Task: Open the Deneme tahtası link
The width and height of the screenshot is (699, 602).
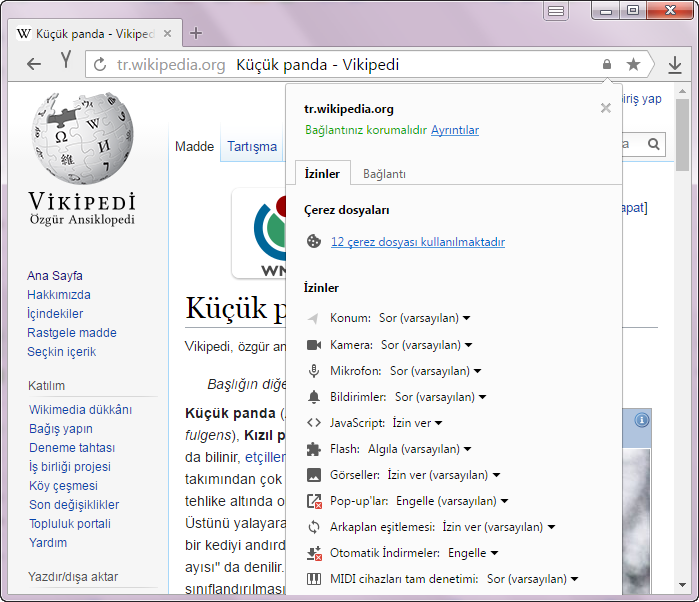Action: [72, 448]
